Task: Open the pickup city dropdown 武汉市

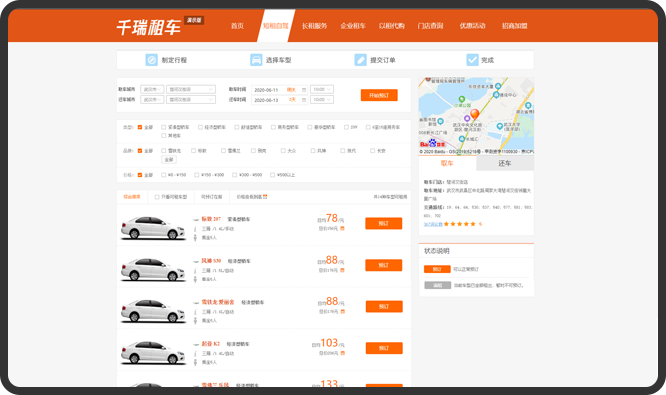Action: tap(152, 90)
